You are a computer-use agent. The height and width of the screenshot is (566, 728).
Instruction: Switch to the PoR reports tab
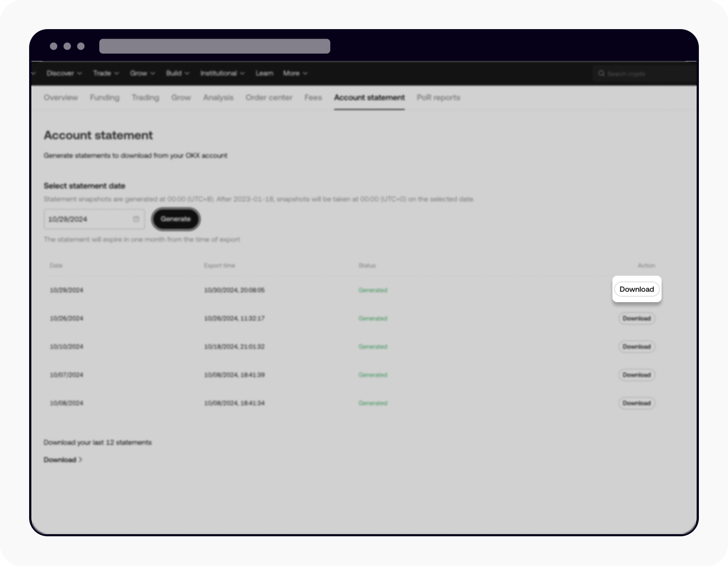point(438,97)
